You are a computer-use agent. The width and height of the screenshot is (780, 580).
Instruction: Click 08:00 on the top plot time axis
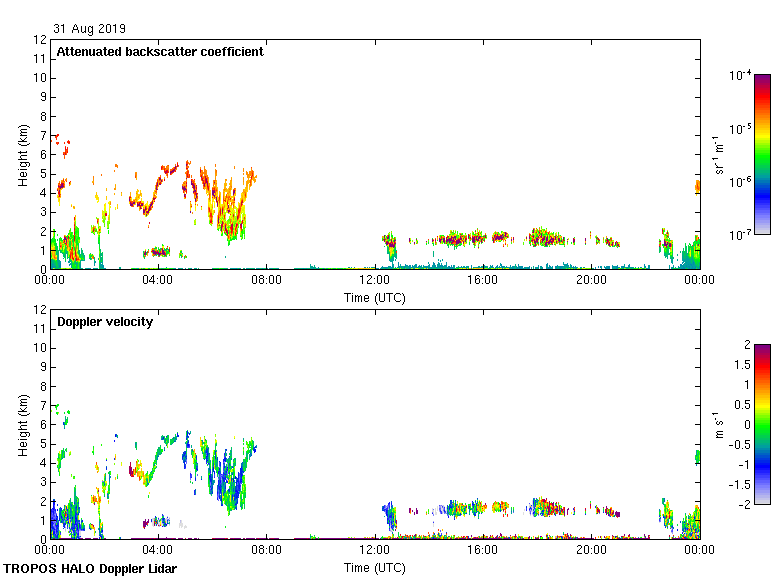(x=266, y=281)
